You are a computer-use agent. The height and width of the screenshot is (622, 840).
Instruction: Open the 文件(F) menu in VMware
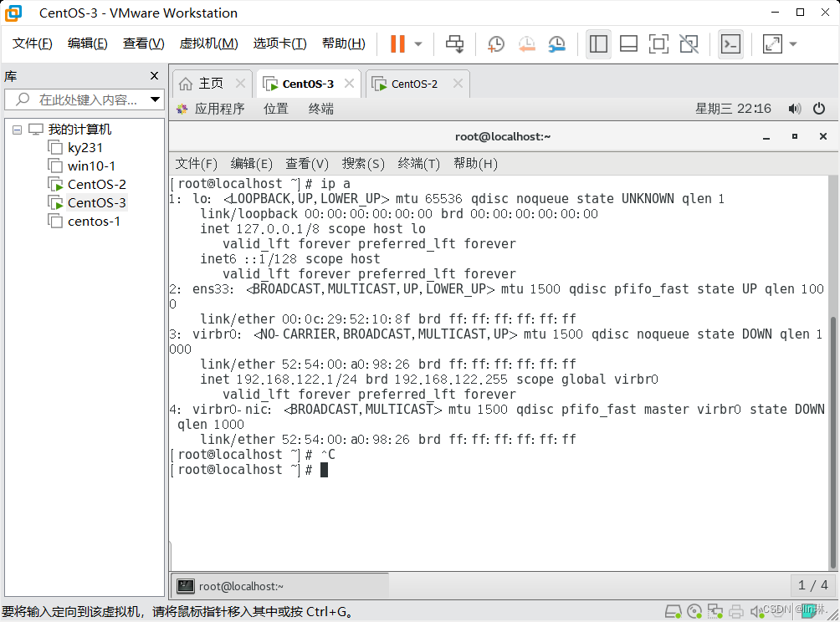[32, 43]
